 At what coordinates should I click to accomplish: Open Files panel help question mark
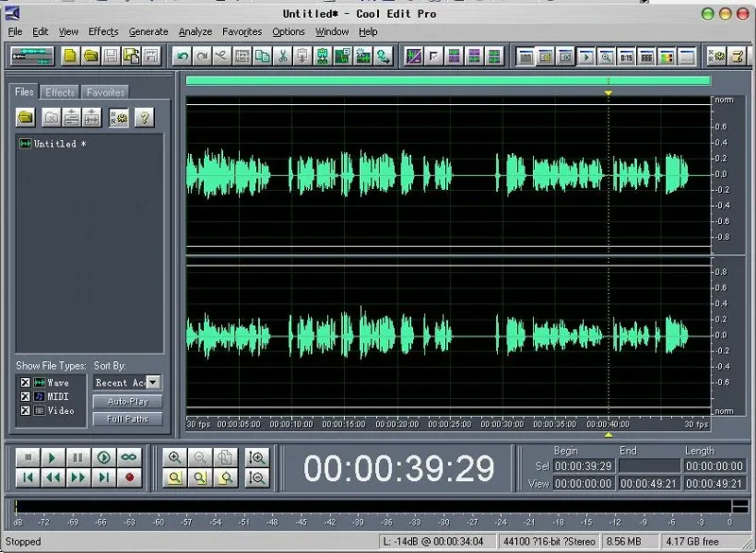click(145, 117)
